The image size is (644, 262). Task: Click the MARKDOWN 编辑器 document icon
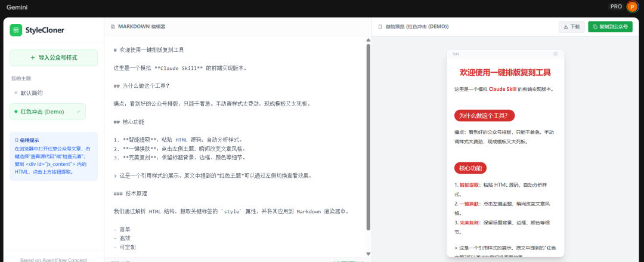113,27
